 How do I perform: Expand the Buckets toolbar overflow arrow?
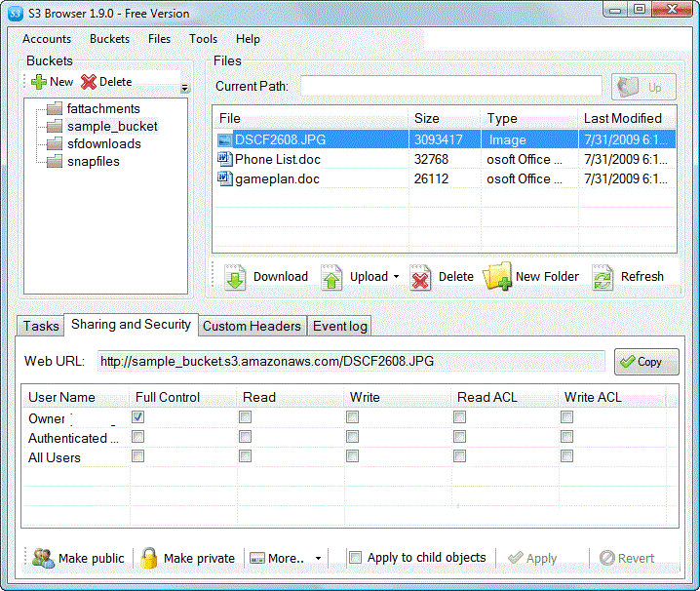click(x=184, y=89)
